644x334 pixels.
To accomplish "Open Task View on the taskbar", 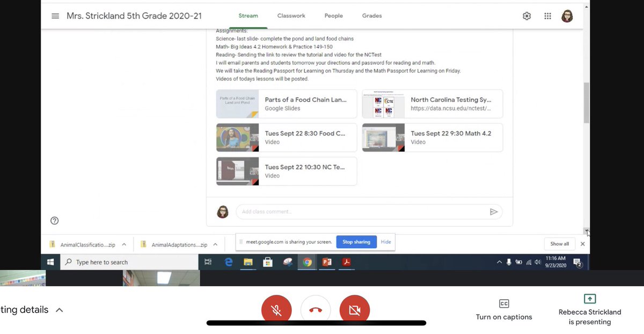I will (x=208, y=262).
